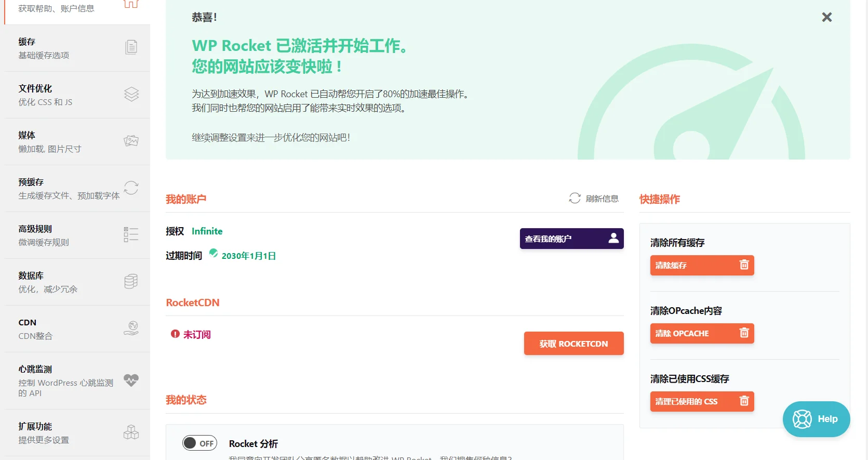Open the Help chat widget

click(816, 419)
